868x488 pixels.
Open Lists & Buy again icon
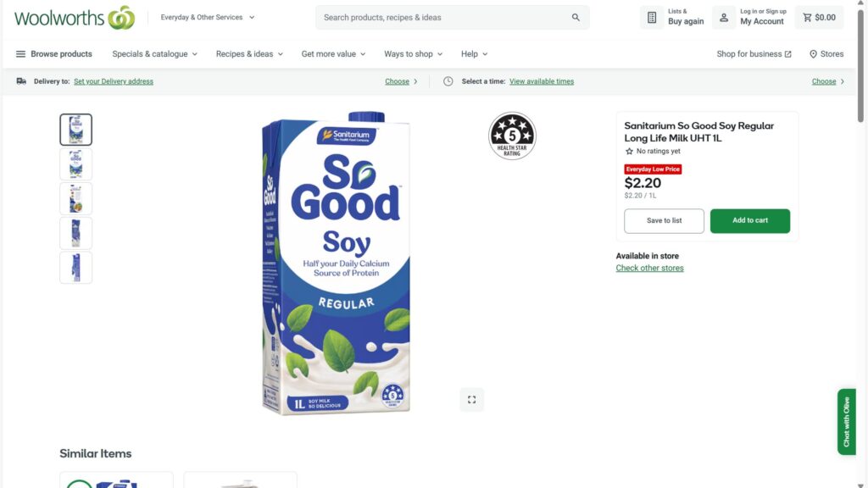pyautogui.click(x=652, y=17)
